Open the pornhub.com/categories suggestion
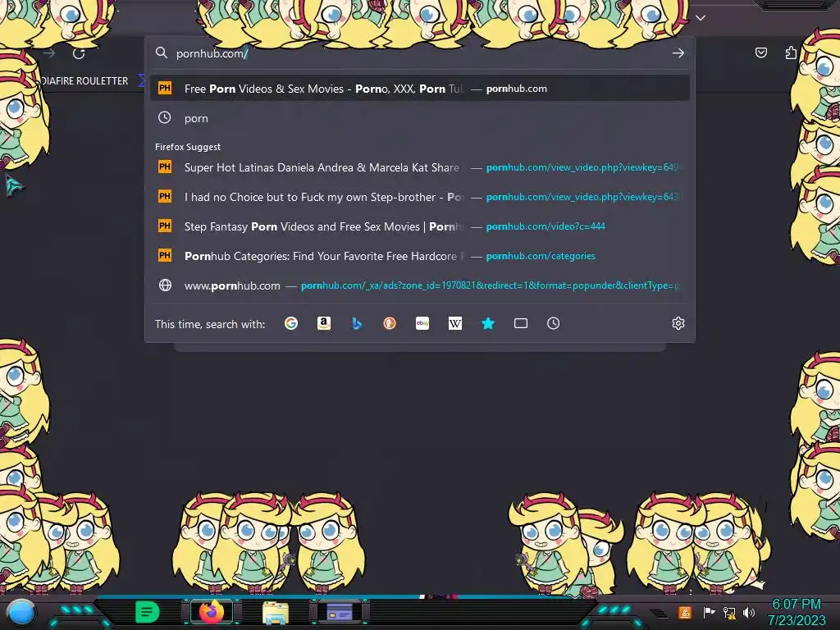 (x=420, y=256)
